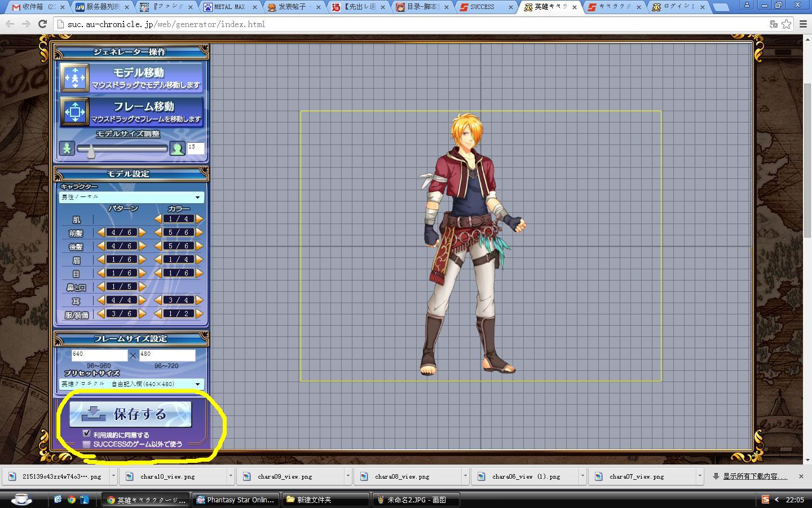Previous 服/装備 pattern arrow
812x508 pixels.
coord(101,314)
